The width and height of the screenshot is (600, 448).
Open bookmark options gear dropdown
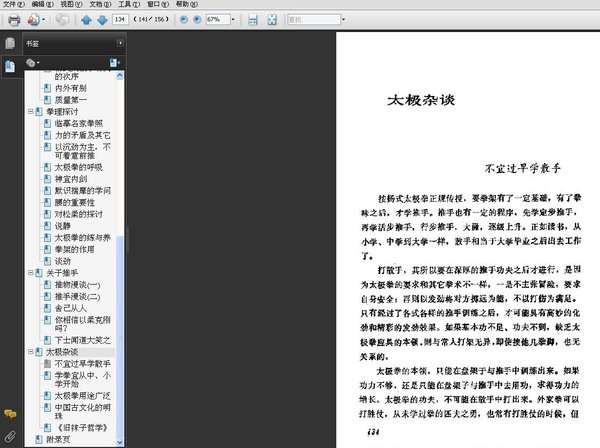pyautogui.click(x=33, y=63)
